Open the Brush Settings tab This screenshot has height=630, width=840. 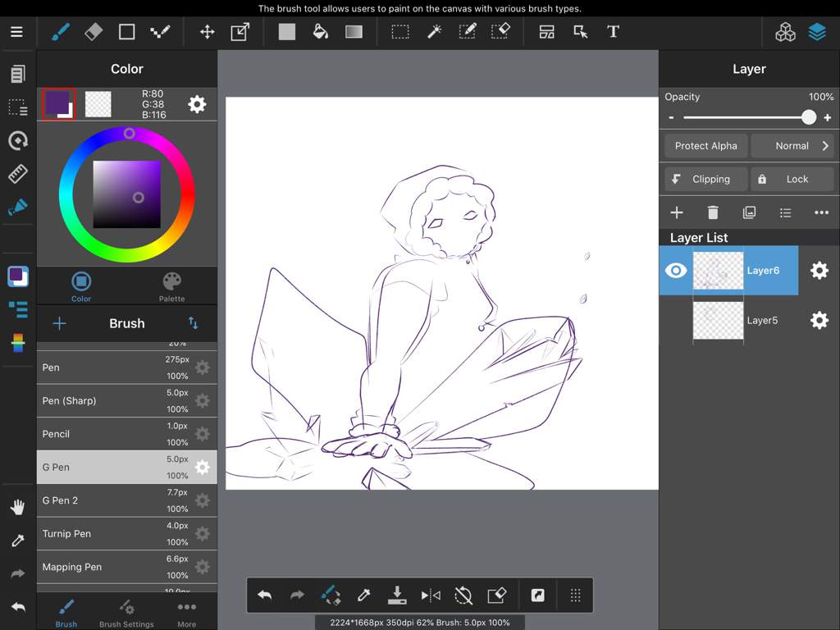tap(126, 613)
